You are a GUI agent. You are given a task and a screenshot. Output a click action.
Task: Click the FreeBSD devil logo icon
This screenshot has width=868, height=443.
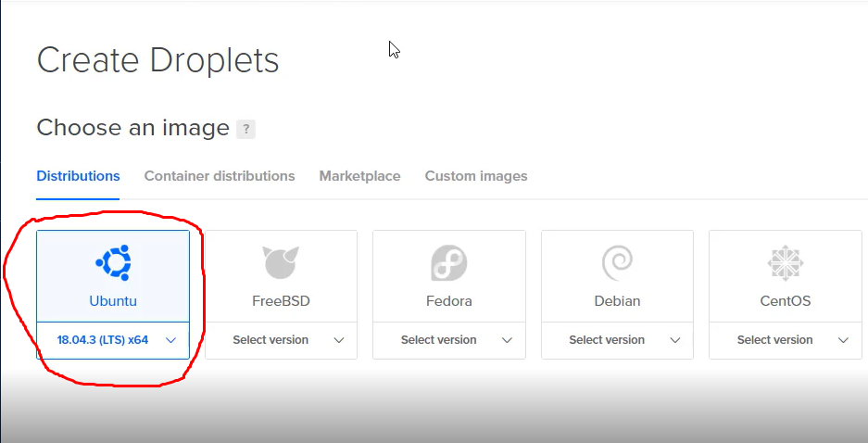[x=281, y=262]
